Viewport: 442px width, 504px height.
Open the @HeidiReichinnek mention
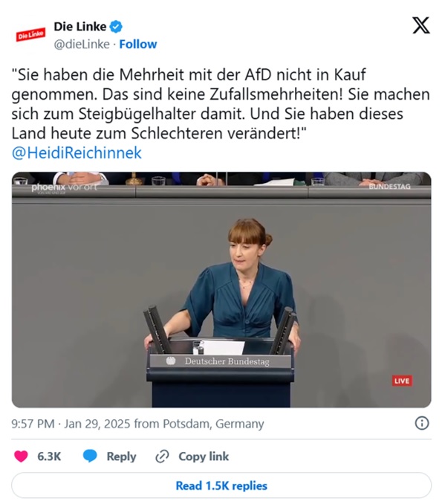pos(77,152)
